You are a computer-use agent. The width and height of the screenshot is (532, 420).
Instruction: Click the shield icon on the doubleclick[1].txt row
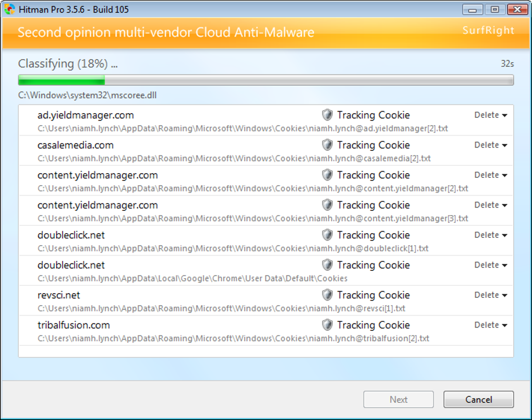327,235
